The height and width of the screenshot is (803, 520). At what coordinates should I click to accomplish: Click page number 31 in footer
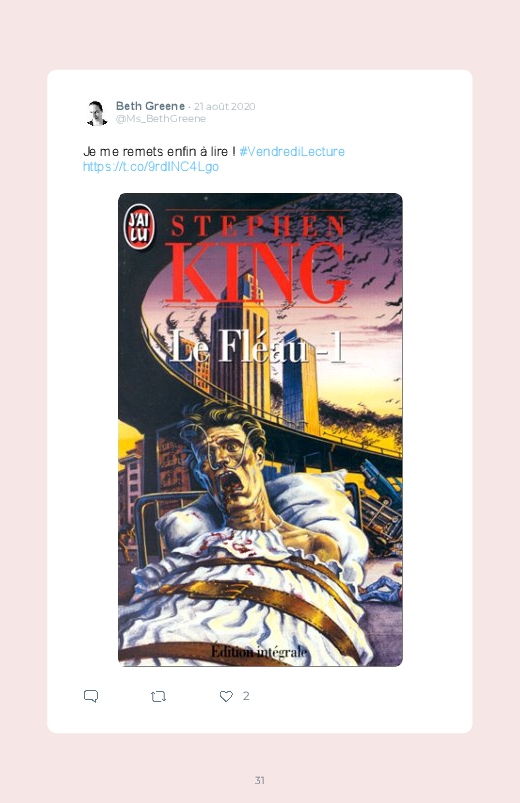(260, 780)
